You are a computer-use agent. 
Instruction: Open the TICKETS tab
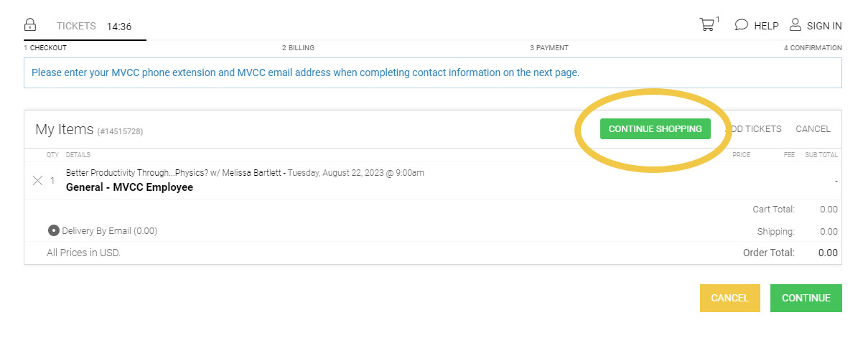(x=76, y=26)
